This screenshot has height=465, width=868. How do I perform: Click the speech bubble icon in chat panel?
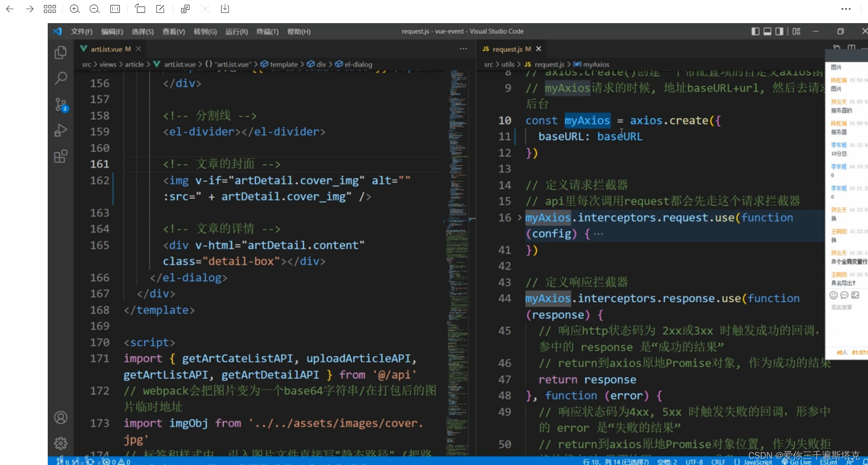(x=844, y=295)
